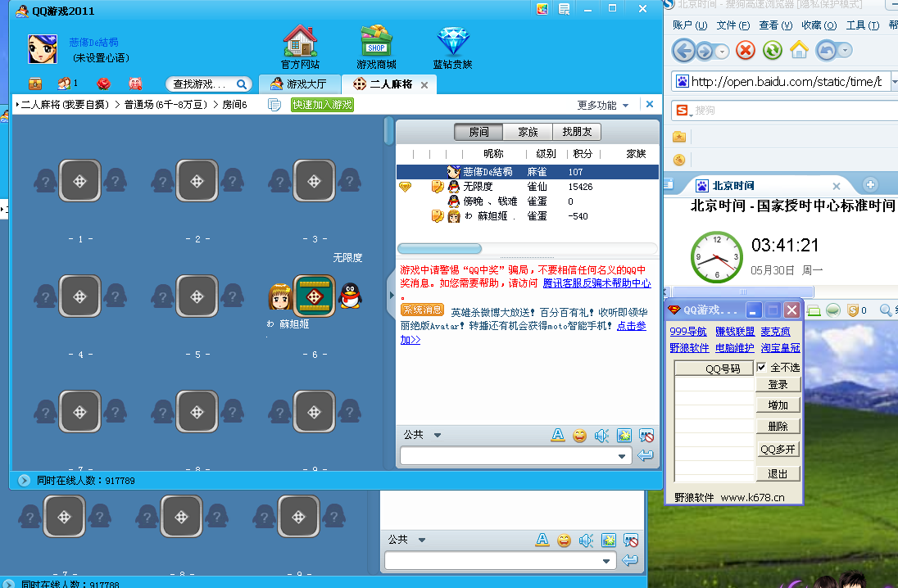
Task: Toggle the message block icon in the front chat toolbar
Action: click(646, 436)
